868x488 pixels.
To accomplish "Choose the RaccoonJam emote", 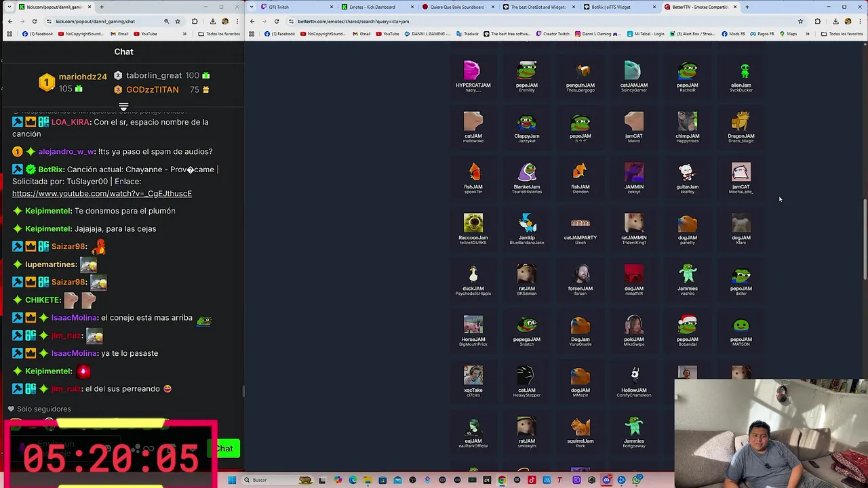I will point(473,228).
